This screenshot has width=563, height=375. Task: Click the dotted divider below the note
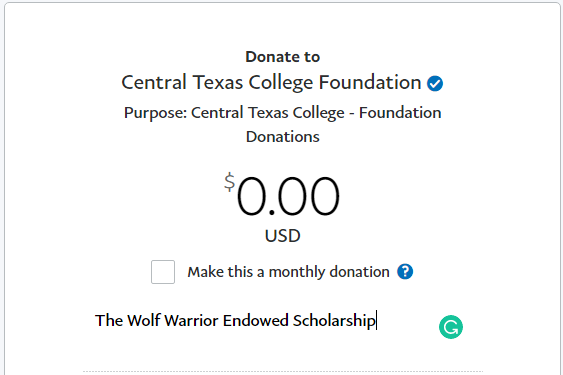[x=283, y=371]
